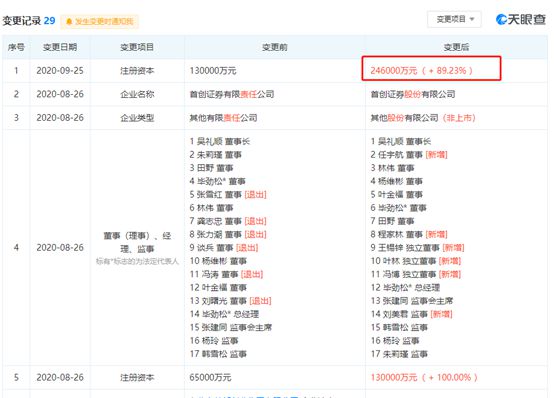Click the 发生变更时通知我 notification button

point(100,22)
